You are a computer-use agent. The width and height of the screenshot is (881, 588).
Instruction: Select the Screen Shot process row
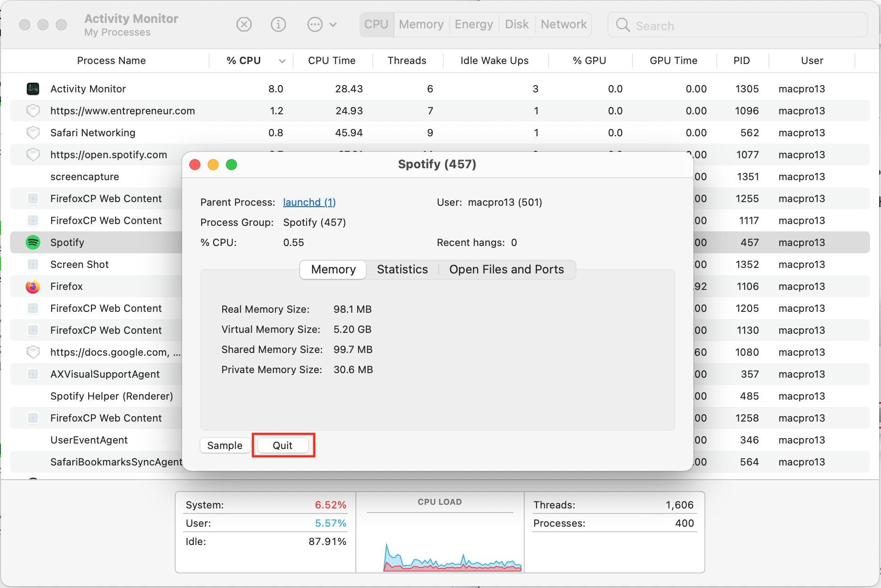coord(96,264)
